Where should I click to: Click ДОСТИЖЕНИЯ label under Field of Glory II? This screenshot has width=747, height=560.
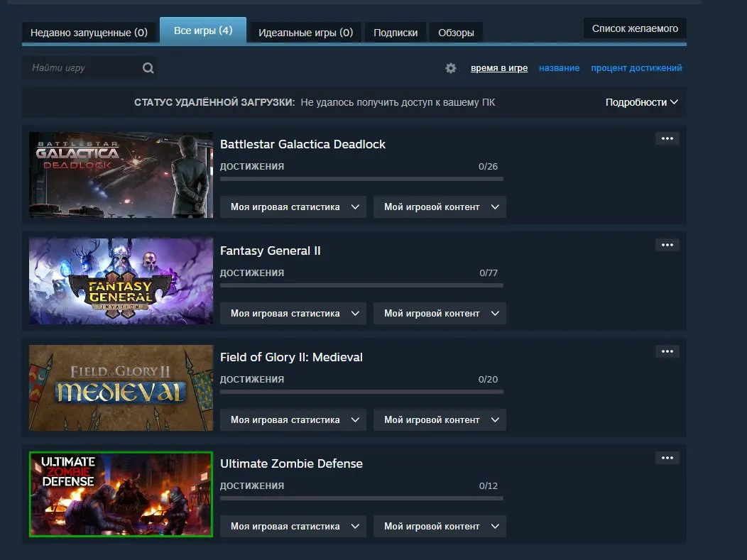[252, 380]
